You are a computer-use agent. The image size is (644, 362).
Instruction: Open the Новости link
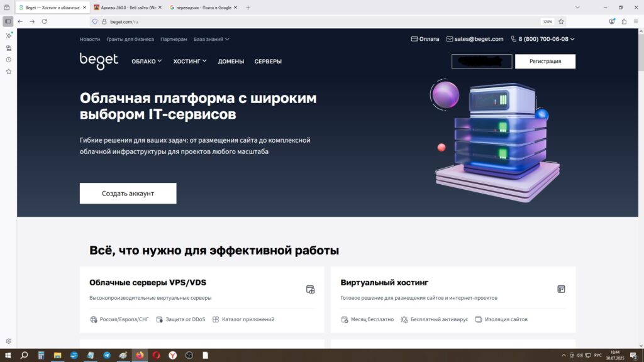pyautogui.click(x=90, y=39)
